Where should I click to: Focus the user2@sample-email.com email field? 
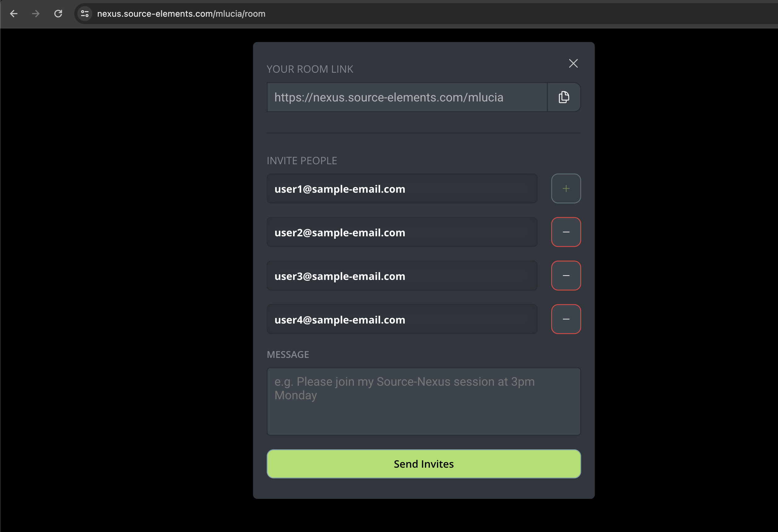[x=402, y=232]
